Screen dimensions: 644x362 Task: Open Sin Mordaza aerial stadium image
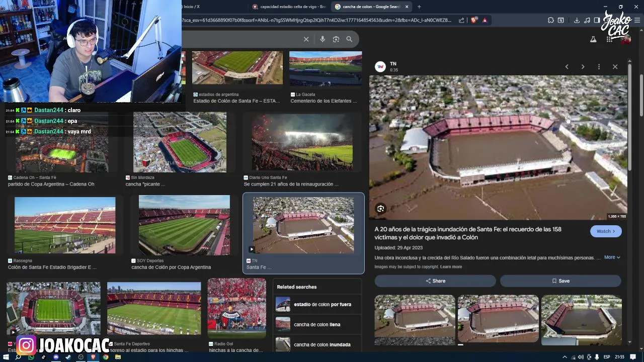click(x=180, y=142)
